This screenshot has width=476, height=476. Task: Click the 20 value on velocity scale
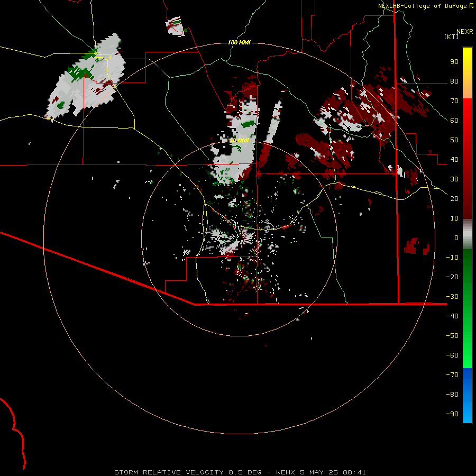coord(454,198)
